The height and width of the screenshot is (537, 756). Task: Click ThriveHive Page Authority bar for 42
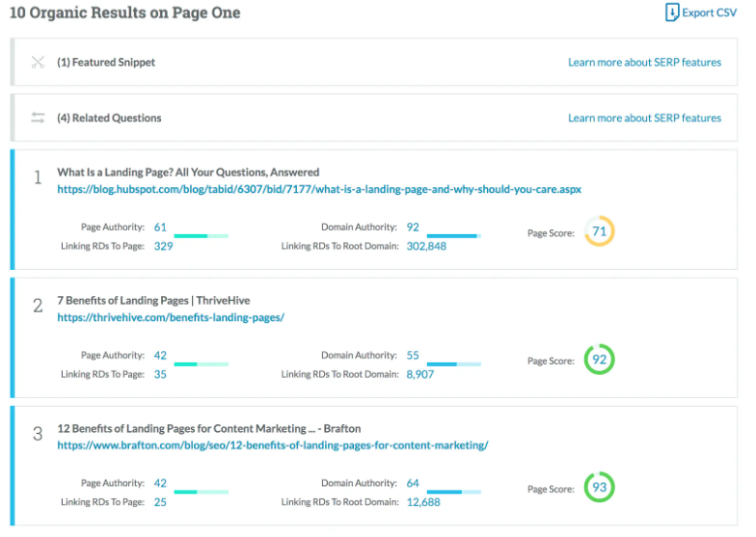coord(201,363)
